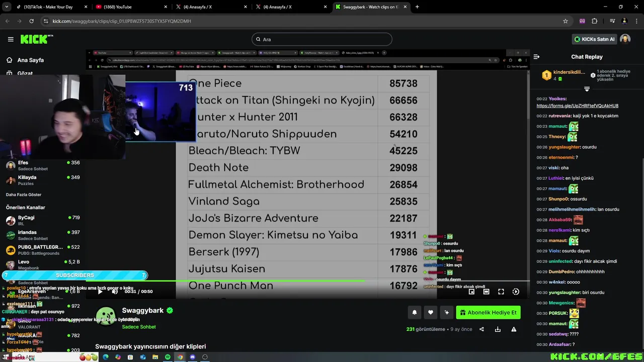Seek on the clip progress bar

coord(308,281)
